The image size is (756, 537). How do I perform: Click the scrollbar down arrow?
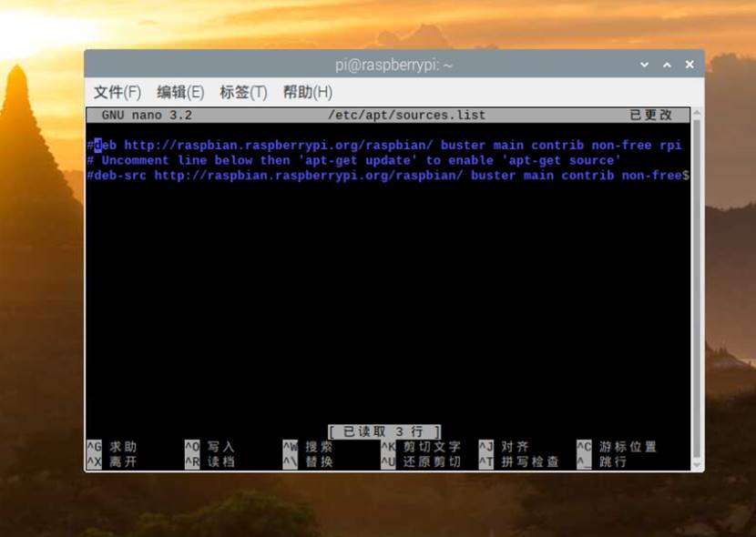696,465
